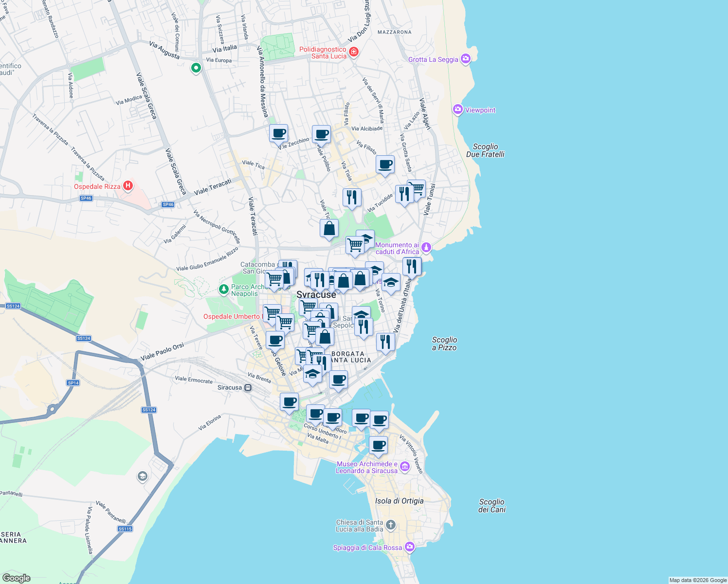Click the Syracuse city label
This screenshot has height=584, width=728.
click(x=316, y=294)
